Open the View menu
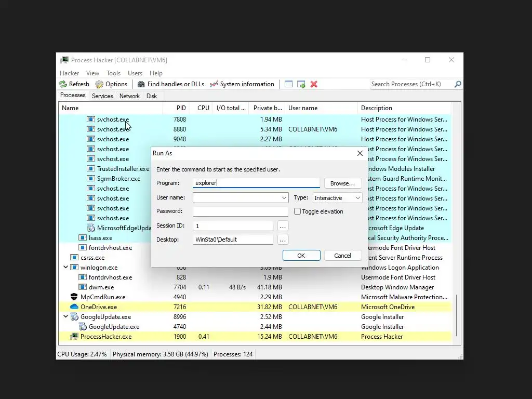Viewport: 532px width, 399px height. pos(92,73)
